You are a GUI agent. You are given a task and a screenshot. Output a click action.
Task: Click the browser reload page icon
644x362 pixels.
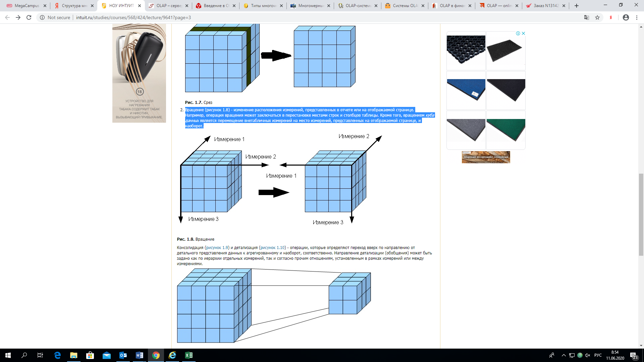(29, 17)
